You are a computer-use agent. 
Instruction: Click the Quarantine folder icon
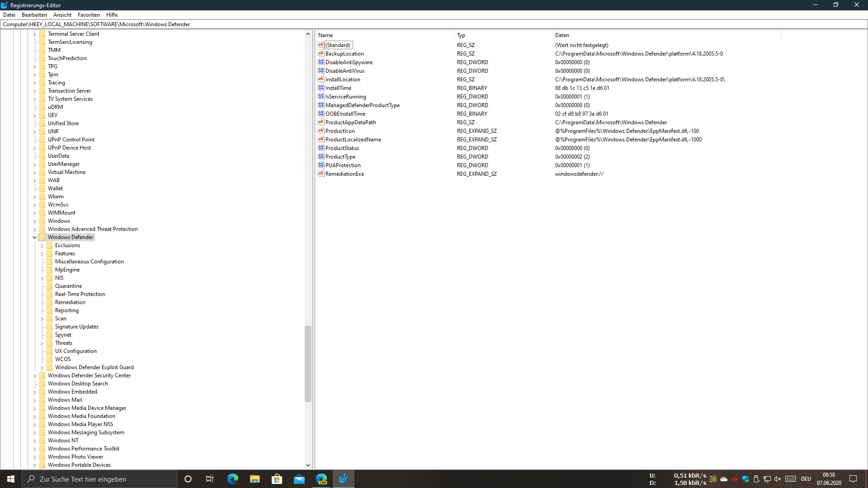point(50,286)
